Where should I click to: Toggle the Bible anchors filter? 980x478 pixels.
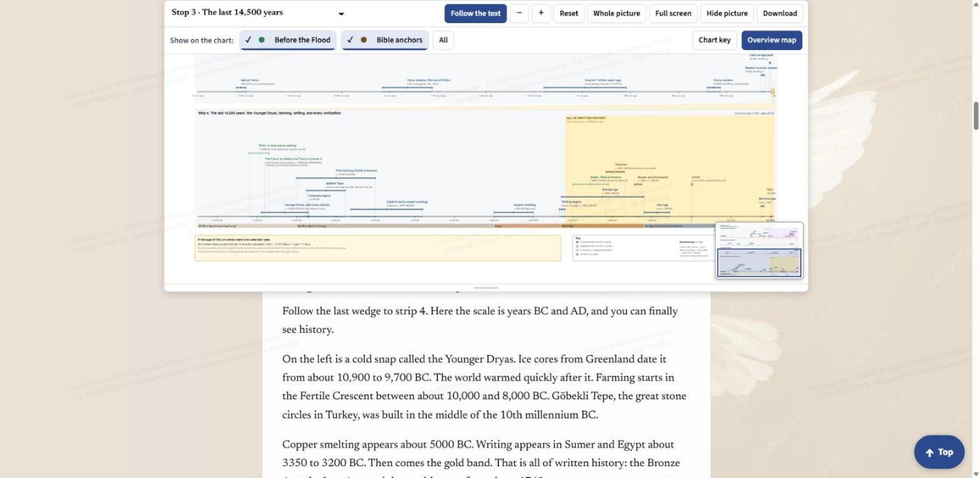(x=385, y=40)
